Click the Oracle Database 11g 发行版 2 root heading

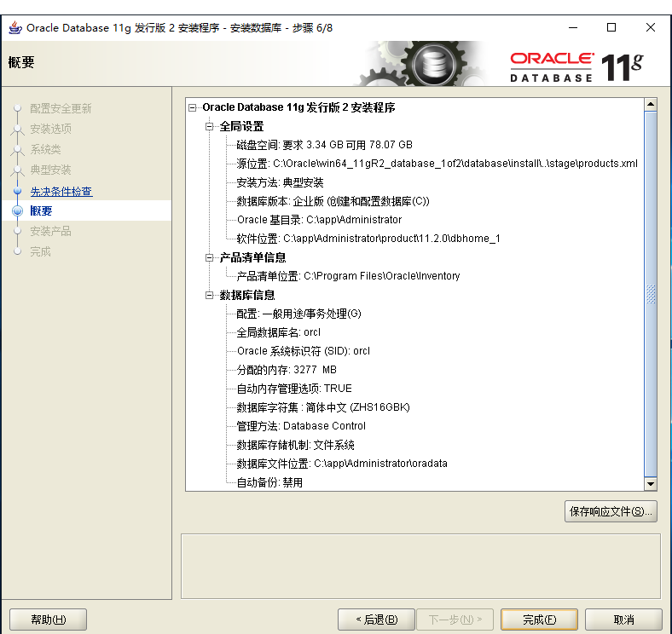pyautogui.click(x=298, y=107)
